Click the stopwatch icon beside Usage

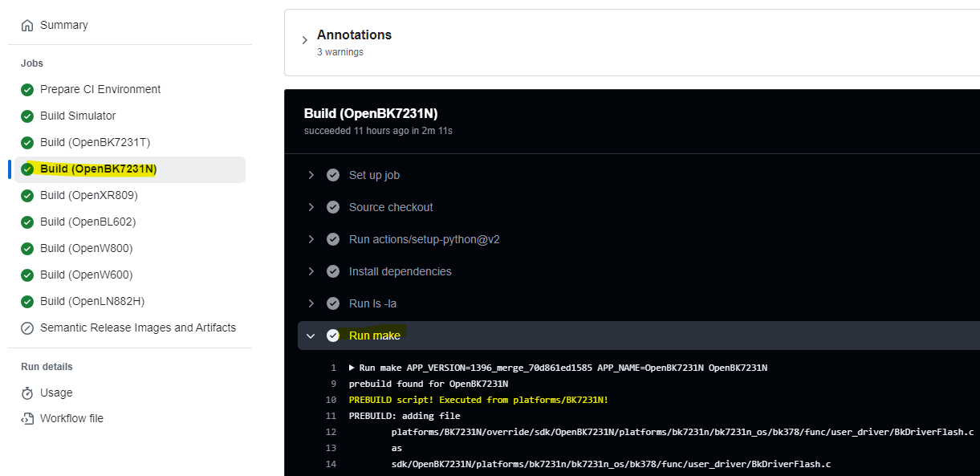tap(27, 393)
